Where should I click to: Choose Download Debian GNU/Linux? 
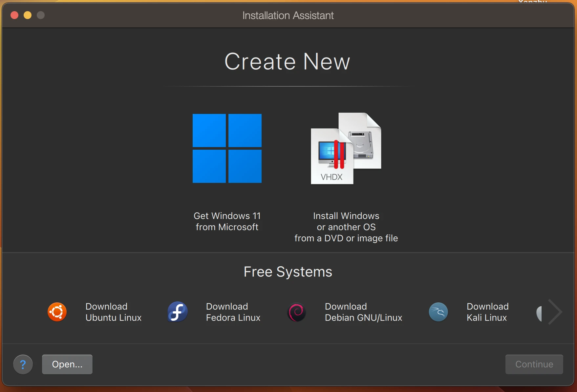pos(363,312)
